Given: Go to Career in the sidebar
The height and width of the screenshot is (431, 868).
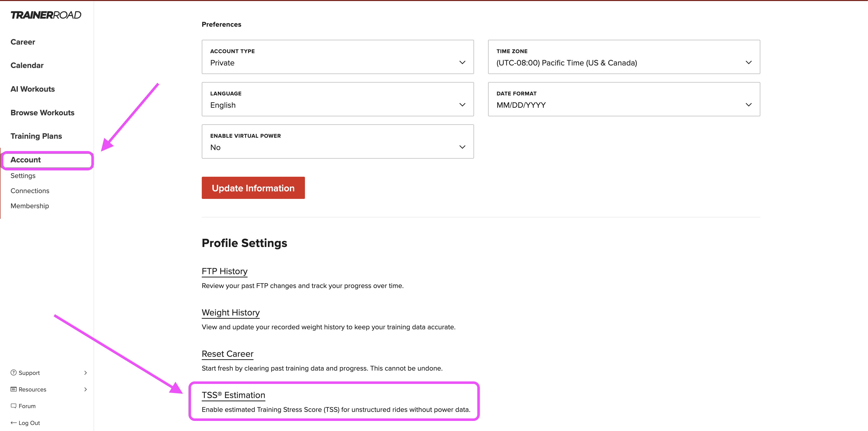Looking at the screenshot, I should pos(23,42).
